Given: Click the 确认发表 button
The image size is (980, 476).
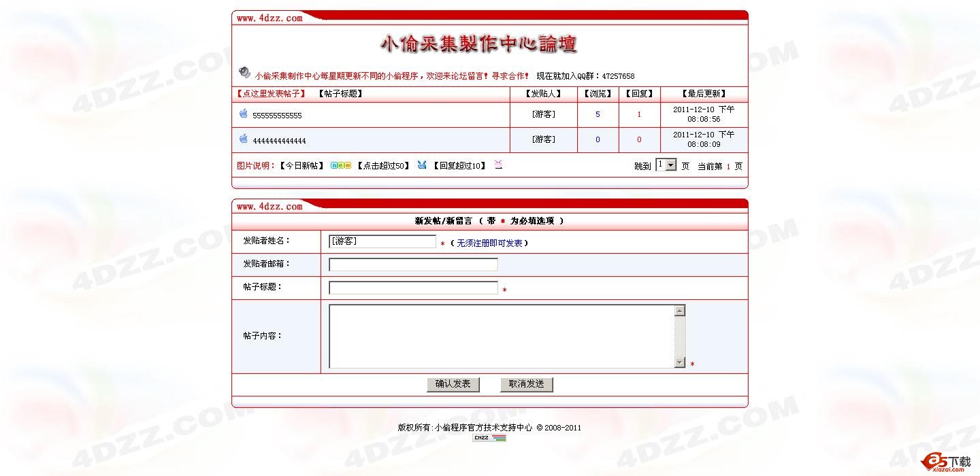Looking at the screenshot, I should [x=453, y=384].
